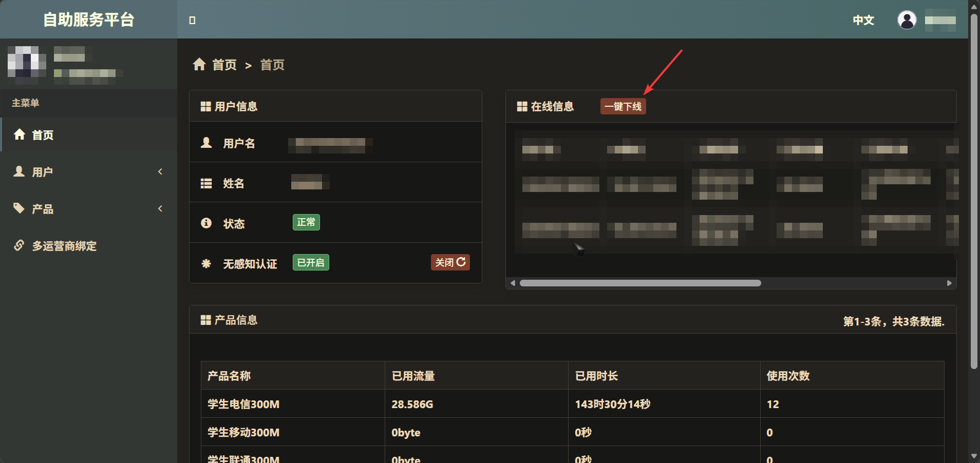Click the 用户信息 grid icon
This screenshot has height=463, width=980.
click(205, 106)
